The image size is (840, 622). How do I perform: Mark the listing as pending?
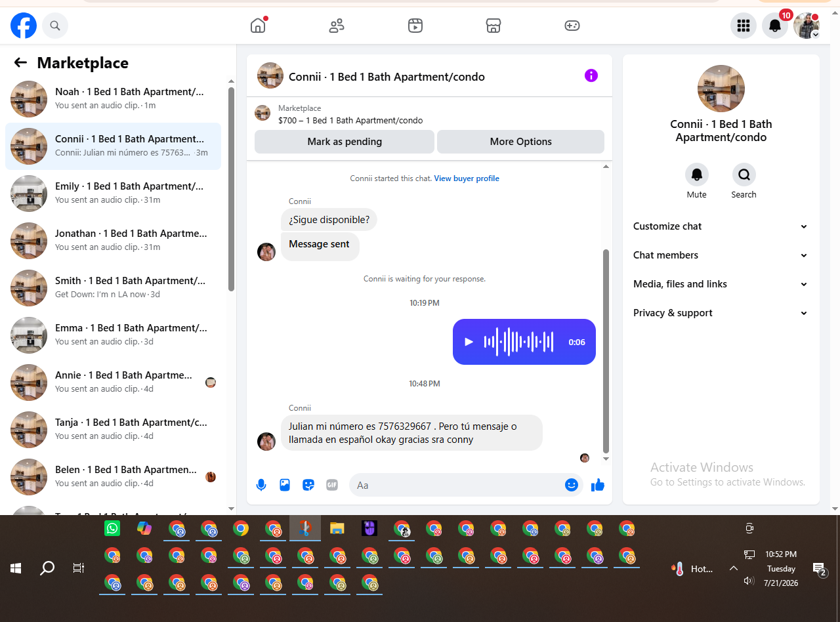tap(345, 142)
